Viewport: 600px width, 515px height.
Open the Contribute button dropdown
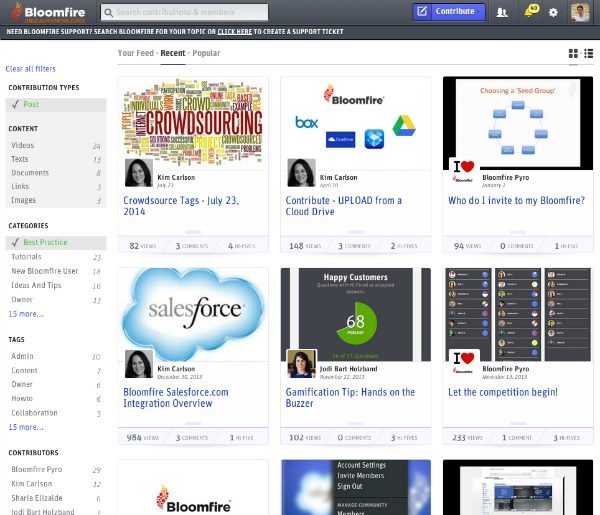pyautogui.click(x=458, y=11)
